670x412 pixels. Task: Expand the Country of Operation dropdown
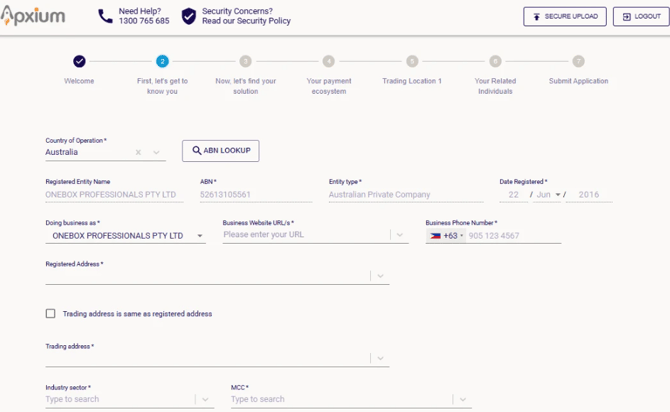pyautogui.click(x=156, y=152)
